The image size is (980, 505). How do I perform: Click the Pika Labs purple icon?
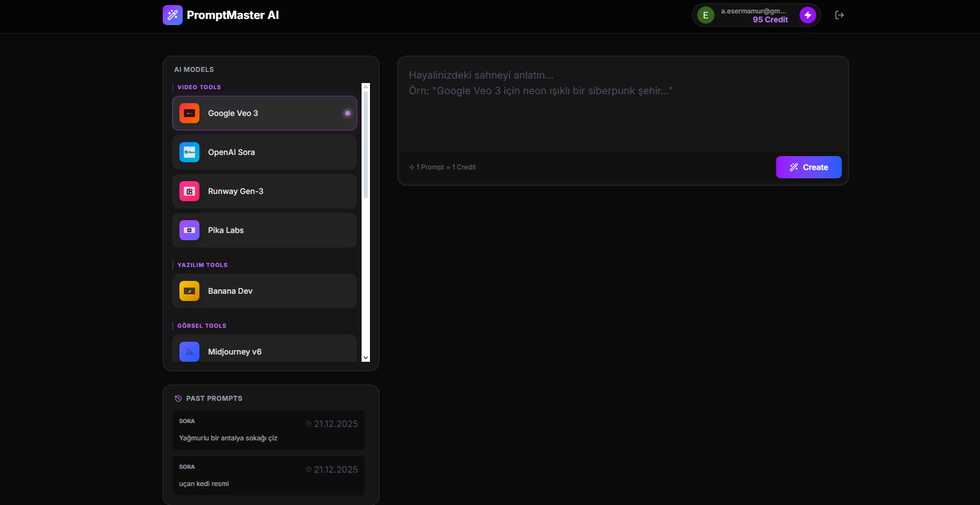point(189,230)
